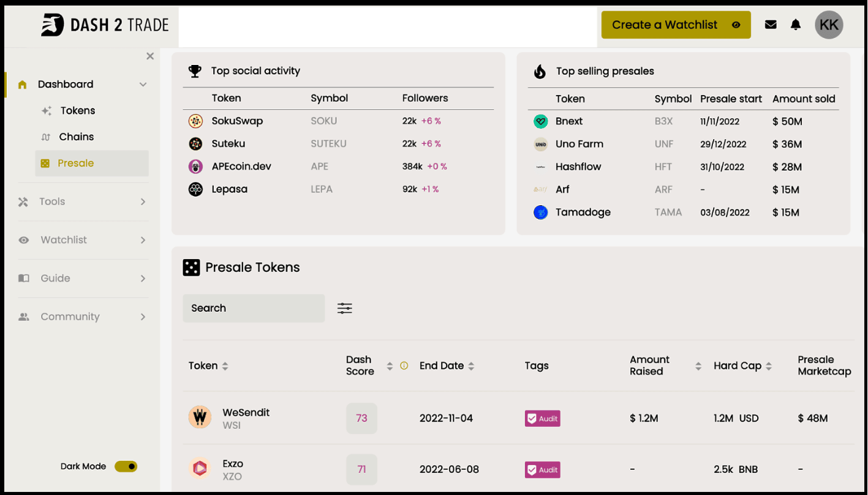Sort the table by End Date

pyautogui.click(x=471, y=366)
